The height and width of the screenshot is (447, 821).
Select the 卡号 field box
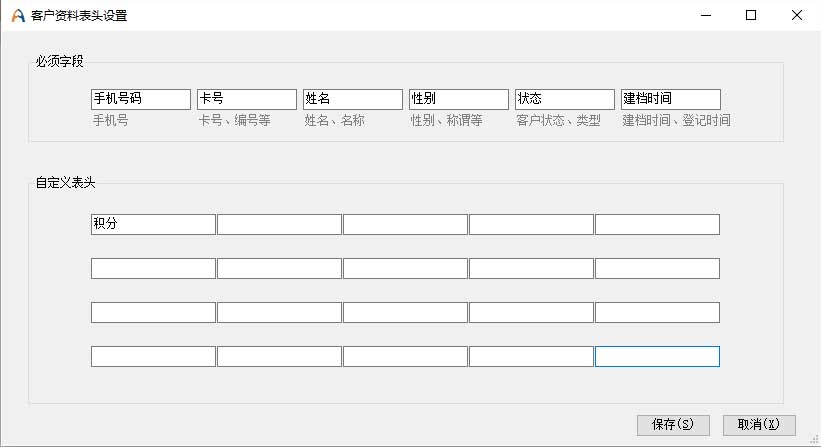coord(247,99)
